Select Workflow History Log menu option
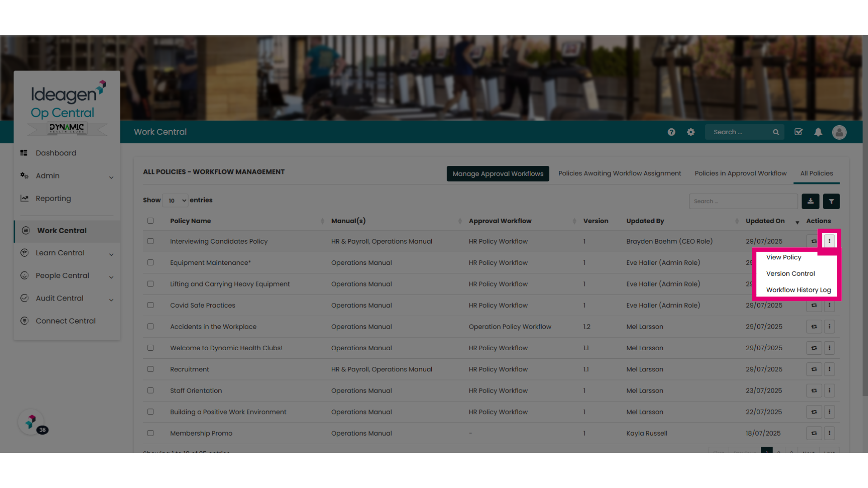 798,290
